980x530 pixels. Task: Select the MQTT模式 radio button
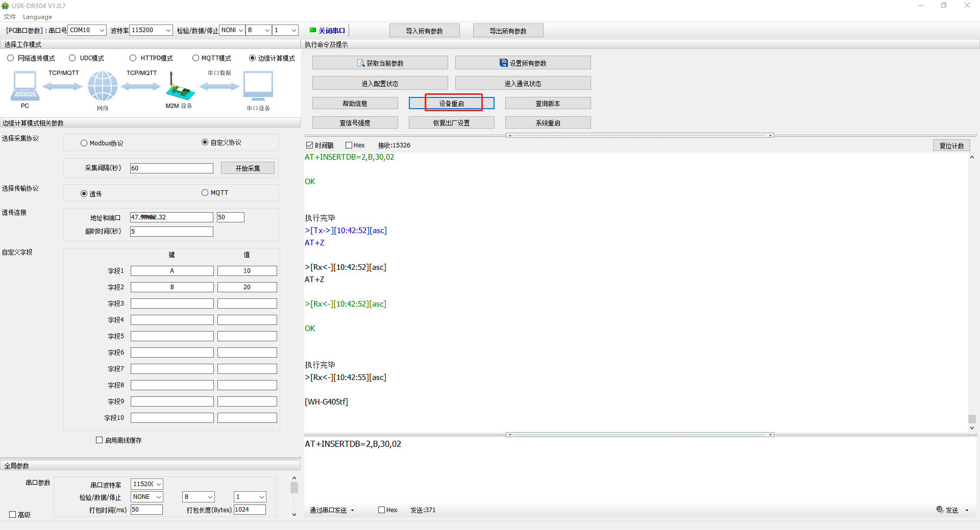tap(195, 58)
